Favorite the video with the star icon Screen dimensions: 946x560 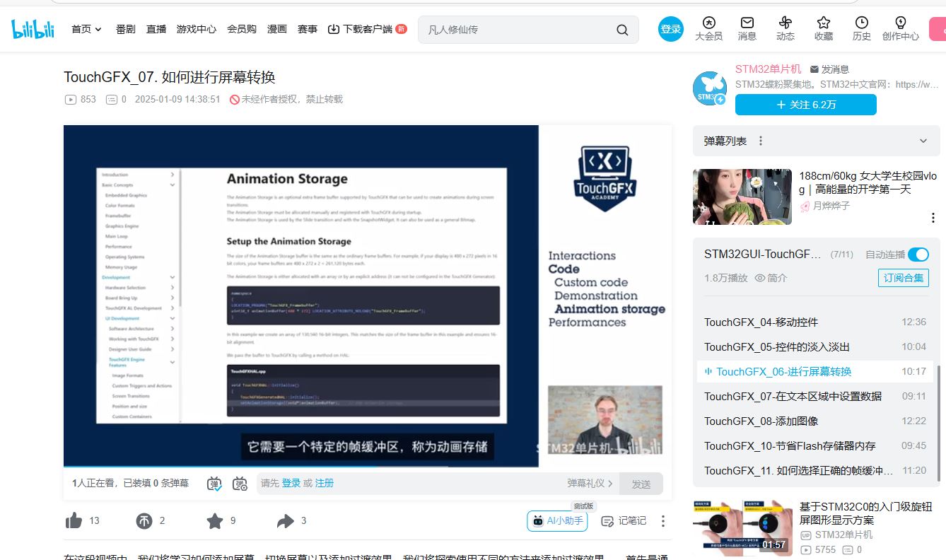point(215,521)
